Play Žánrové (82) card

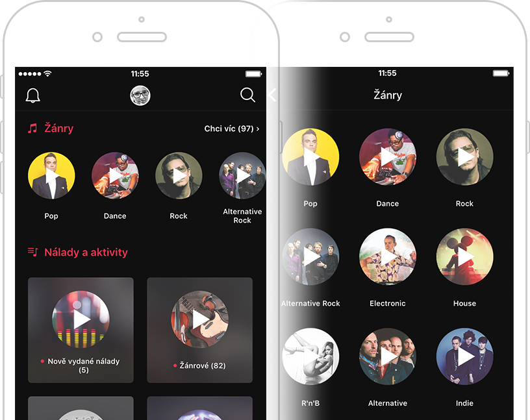pos(200,319)
